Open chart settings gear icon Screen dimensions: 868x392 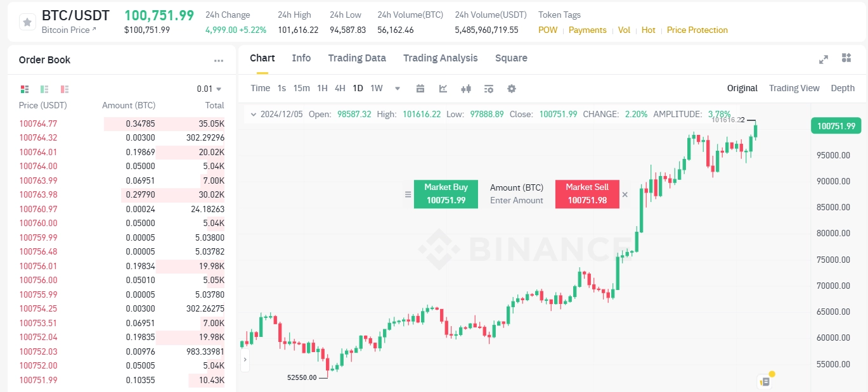[x=512, y=89]
